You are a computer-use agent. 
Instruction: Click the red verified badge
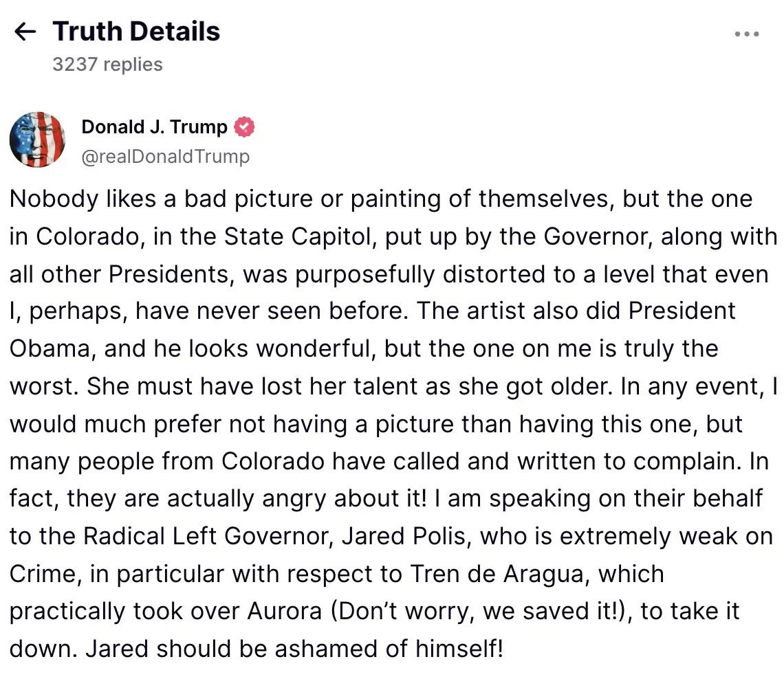tap(244, 127)
